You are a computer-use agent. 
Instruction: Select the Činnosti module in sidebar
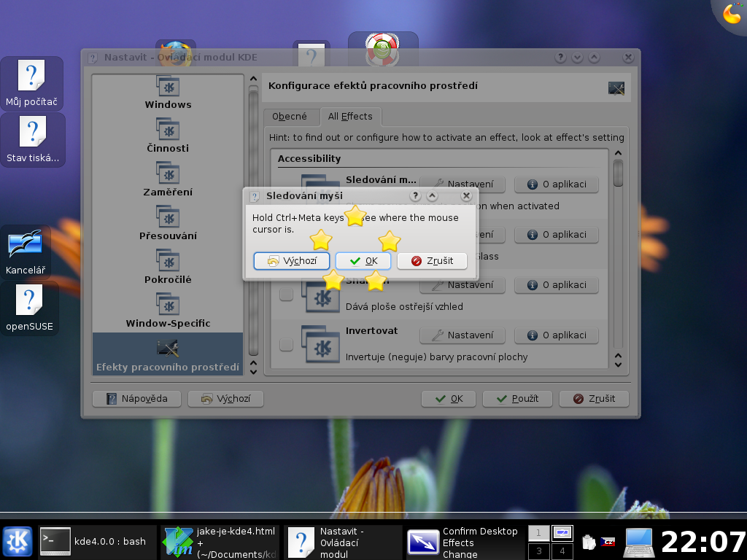(x=168, y=136)
